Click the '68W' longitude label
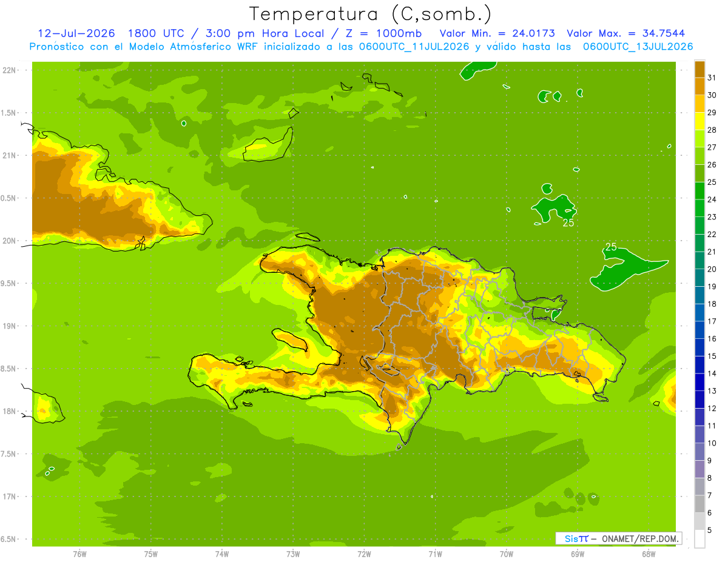 pos(649,554)
